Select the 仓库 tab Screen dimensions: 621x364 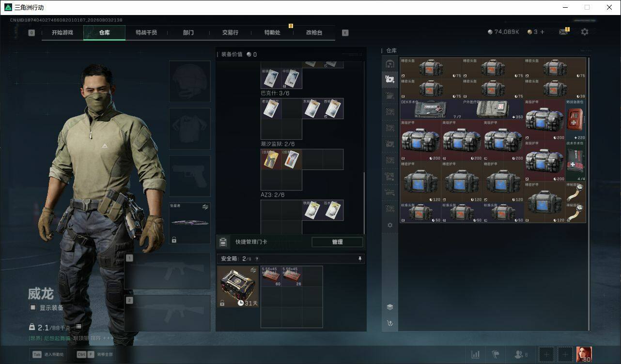tap(104, 32)
